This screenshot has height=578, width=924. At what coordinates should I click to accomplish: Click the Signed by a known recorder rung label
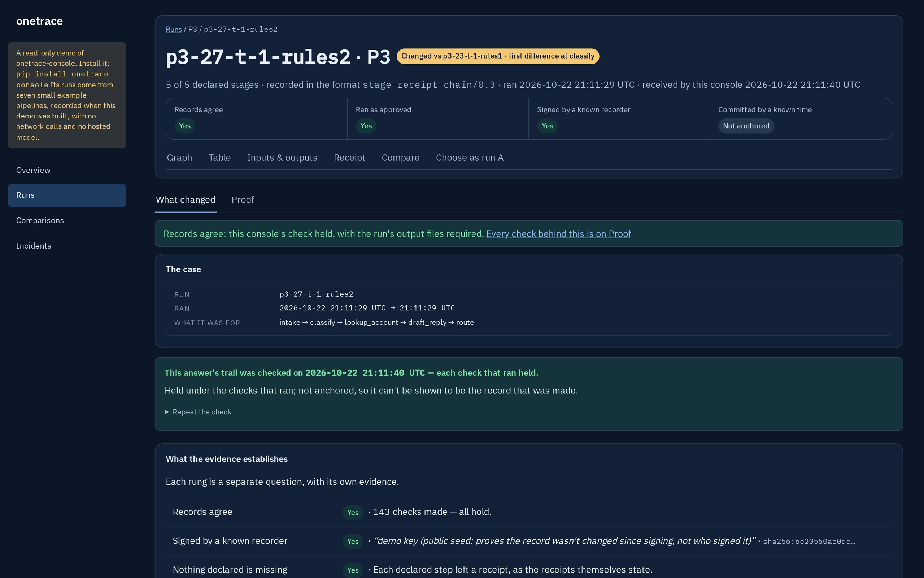[230, 541]
